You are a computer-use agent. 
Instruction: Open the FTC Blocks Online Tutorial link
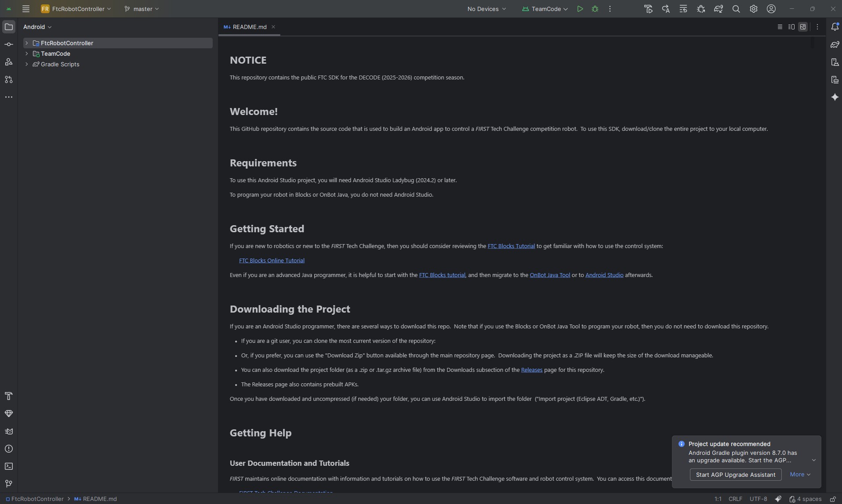coord(272,260)
